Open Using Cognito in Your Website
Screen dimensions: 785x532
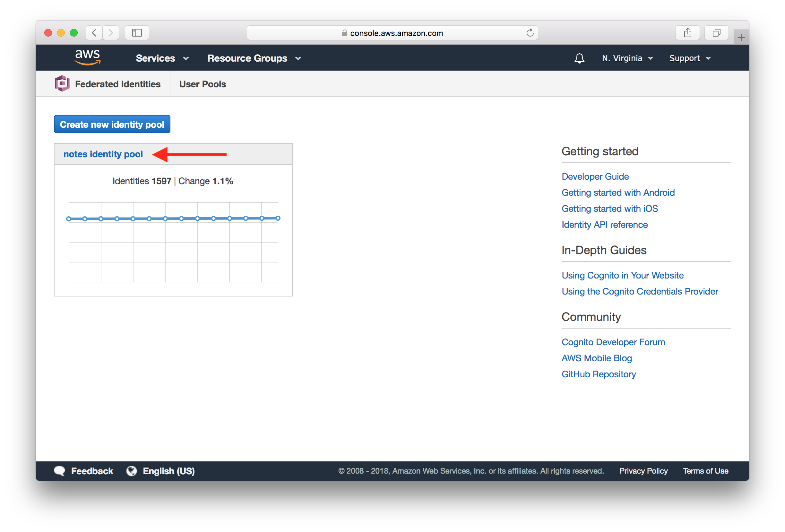[622, 275]
